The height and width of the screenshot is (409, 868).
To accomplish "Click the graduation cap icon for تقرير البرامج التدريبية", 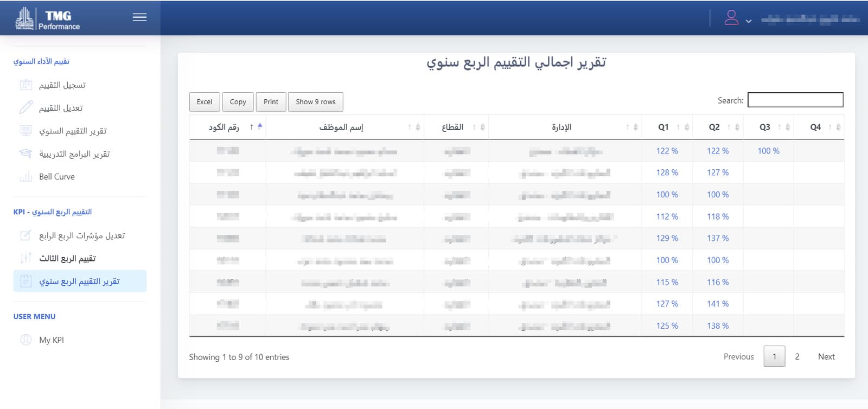I will pyautogui.click(x=25, y=154).
